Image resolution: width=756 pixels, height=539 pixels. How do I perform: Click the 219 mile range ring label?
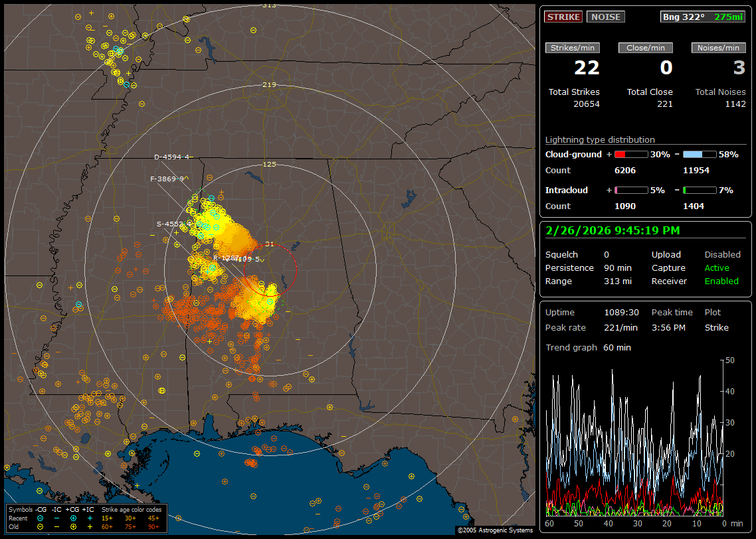click(x=269, y=85)
